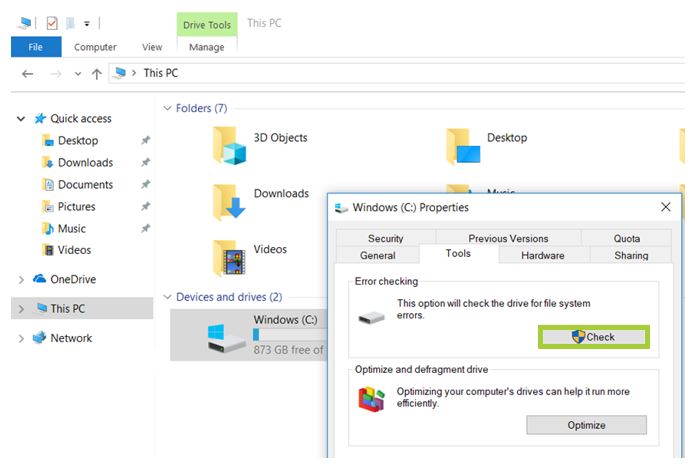
Task: Click the defragment blocks icon
Action: pos(371,399)
